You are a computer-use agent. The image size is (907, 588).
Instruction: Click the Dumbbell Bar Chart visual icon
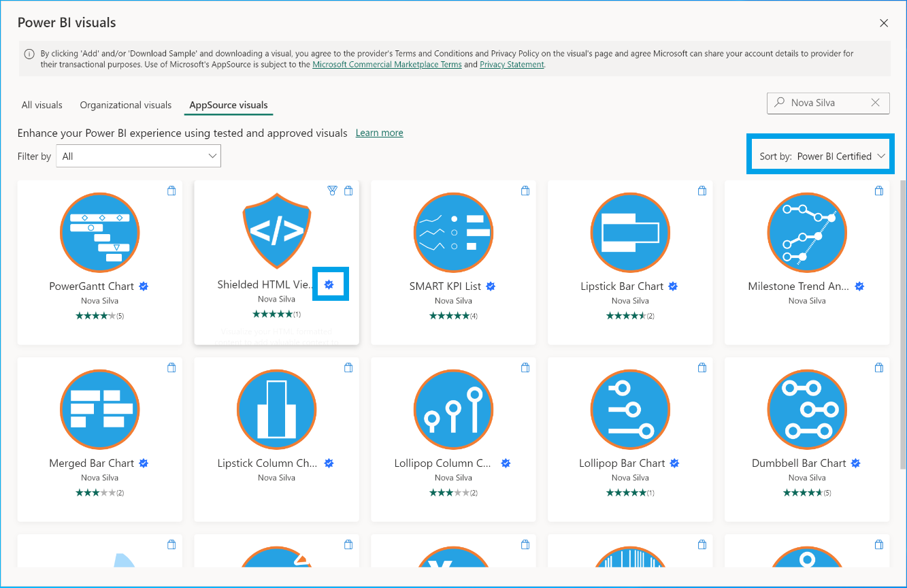pyautogui.click(x=807, y=409)
